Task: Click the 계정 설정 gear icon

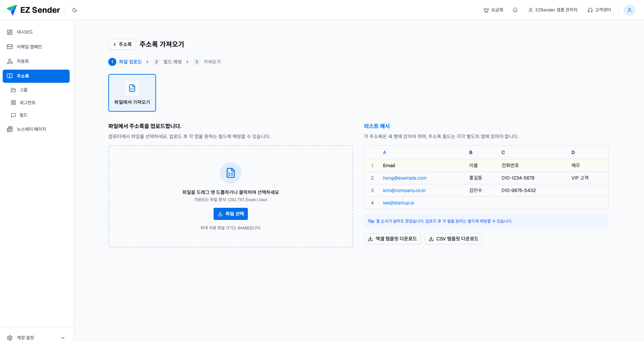Action: click(10, 338)
